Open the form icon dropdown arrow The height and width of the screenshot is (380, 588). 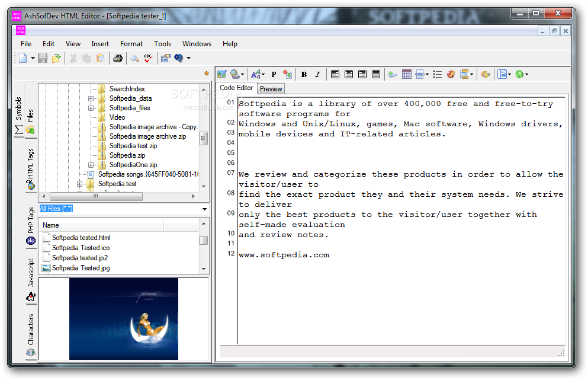coord(472,74)
